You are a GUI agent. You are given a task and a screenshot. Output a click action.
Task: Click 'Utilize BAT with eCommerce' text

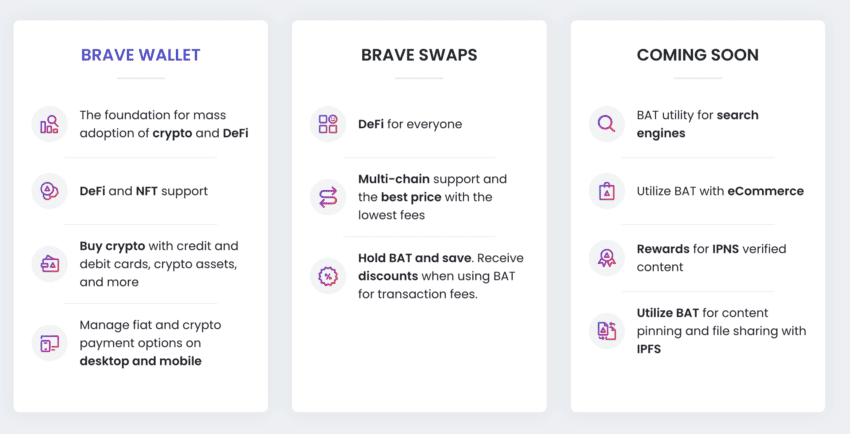[719, 191]
